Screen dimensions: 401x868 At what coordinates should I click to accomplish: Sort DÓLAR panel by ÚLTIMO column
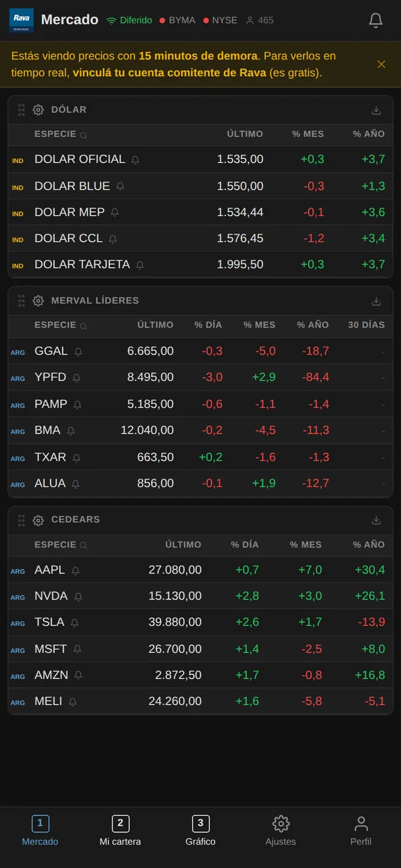tap(245, 134)
